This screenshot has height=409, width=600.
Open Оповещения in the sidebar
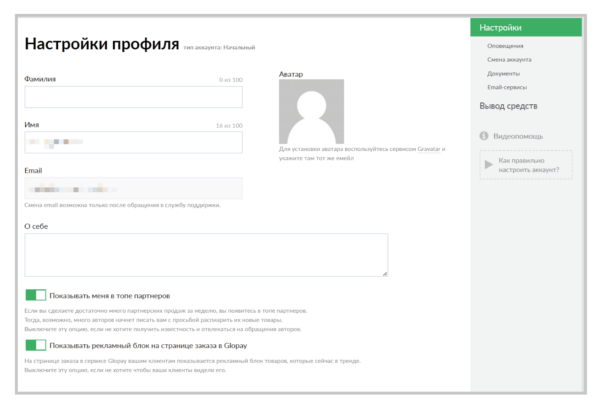click(505, 46)
